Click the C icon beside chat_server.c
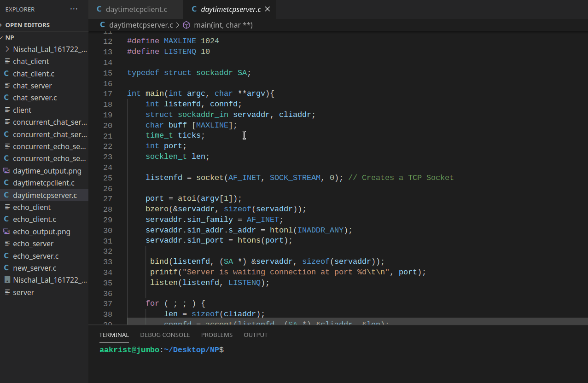588x383 pixels. tap(6, 98)
